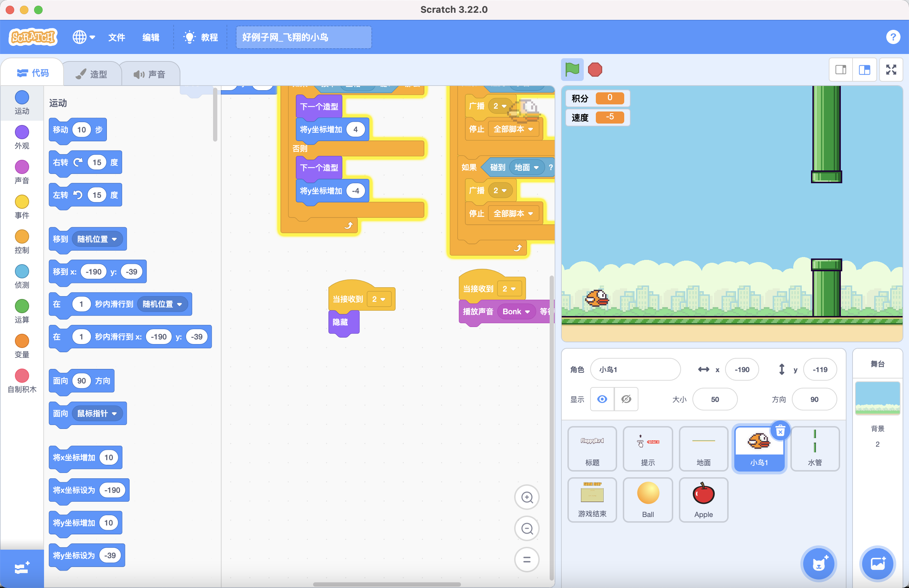Image resolution: width=909 pixels, height=588 pixels.
Task: Select the 水管 sprite
Action: click(815, 449)
